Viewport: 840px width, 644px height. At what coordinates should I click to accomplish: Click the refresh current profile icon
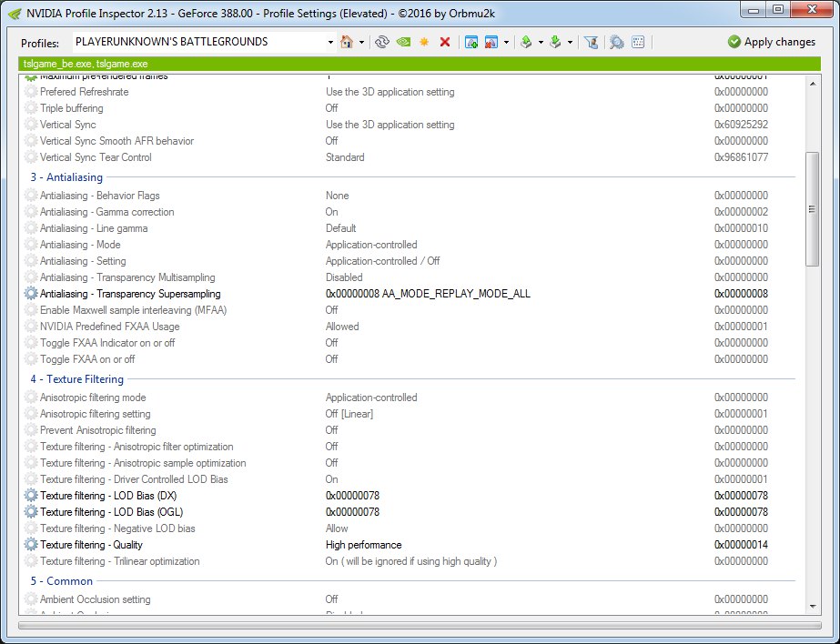382,42
